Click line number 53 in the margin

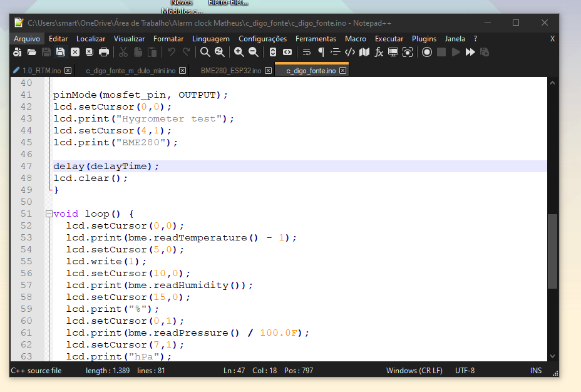26,237
